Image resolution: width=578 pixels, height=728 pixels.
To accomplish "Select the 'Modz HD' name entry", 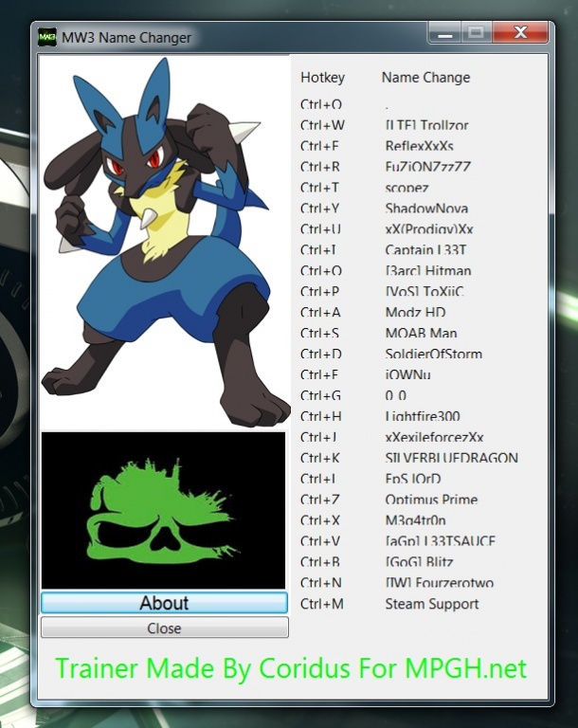I will (415, 313).
